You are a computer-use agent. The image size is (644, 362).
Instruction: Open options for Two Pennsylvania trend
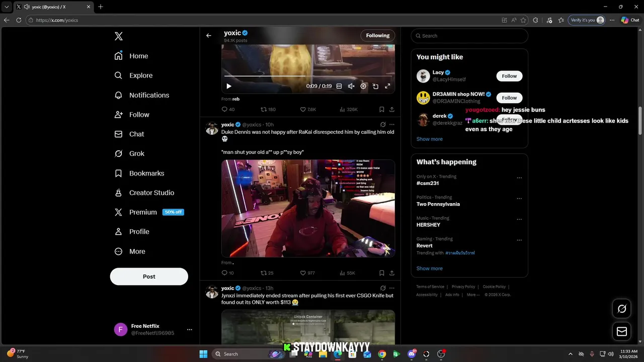point(519,199)
